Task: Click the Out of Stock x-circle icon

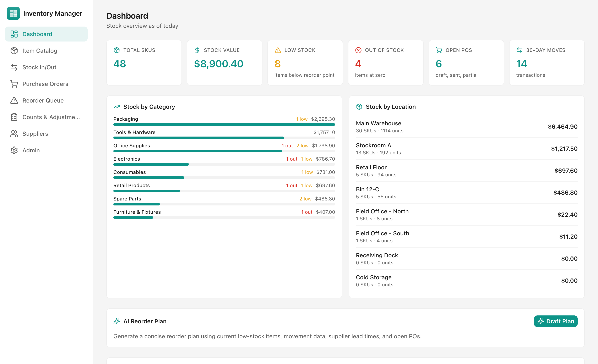Action: 358,50
